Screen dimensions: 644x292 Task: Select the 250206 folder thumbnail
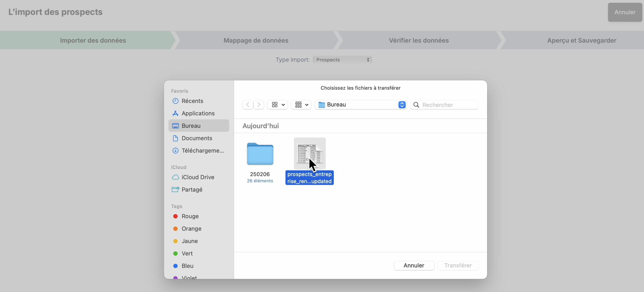tap(260, 154)
